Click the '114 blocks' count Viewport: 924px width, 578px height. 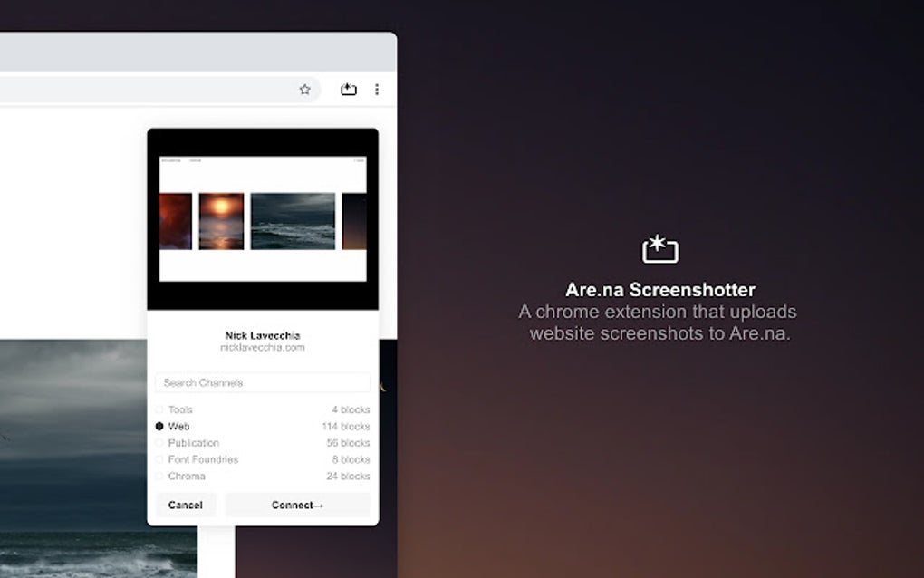pos(346,426)
